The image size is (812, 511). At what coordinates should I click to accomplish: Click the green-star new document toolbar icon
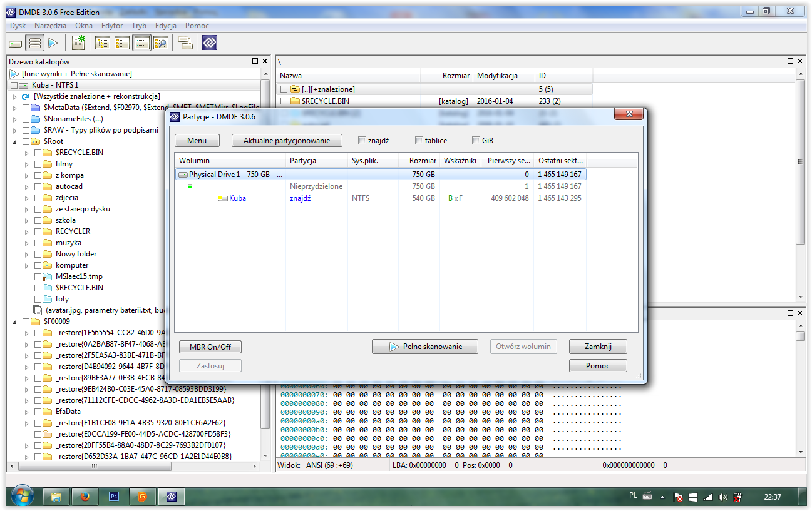79,43
